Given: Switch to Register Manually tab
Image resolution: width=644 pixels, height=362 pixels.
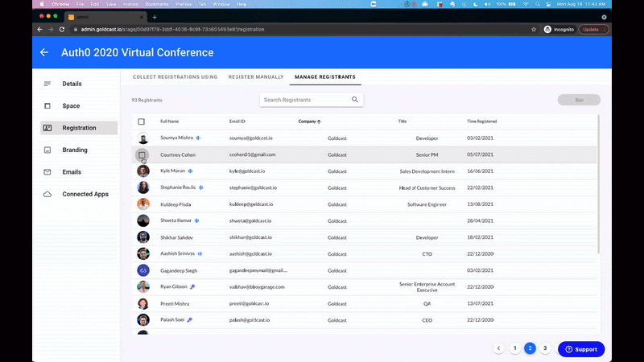Looking at the screenshot, I should click(256, 77).
